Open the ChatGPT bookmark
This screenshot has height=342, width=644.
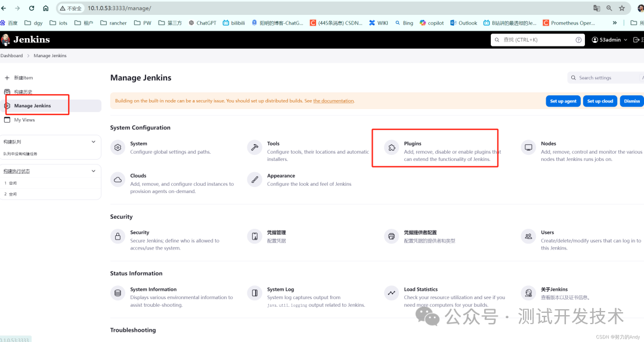point(203,23)
